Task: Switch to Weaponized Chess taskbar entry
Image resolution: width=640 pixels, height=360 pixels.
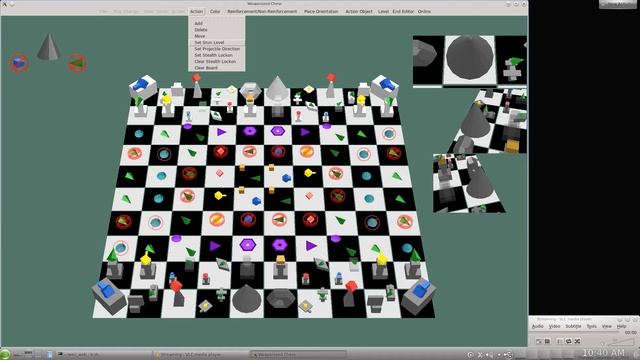Action: [x=299, y=355]
